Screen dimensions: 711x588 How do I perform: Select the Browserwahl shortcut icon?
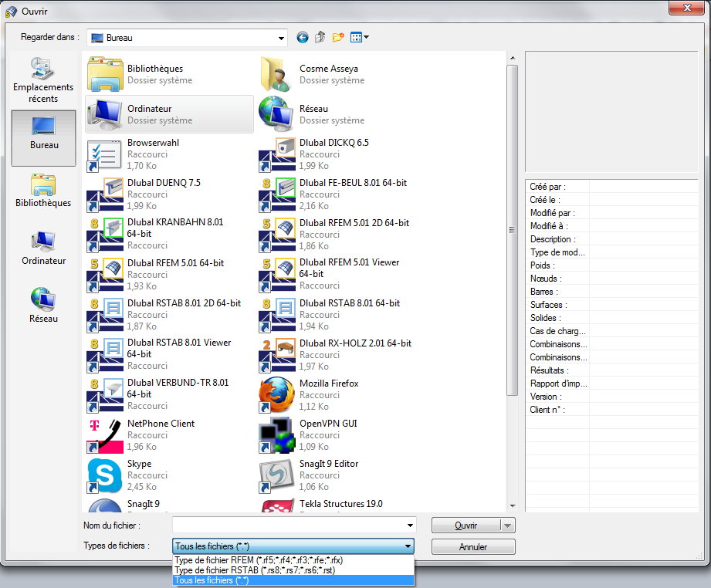(x=105, y=154)
